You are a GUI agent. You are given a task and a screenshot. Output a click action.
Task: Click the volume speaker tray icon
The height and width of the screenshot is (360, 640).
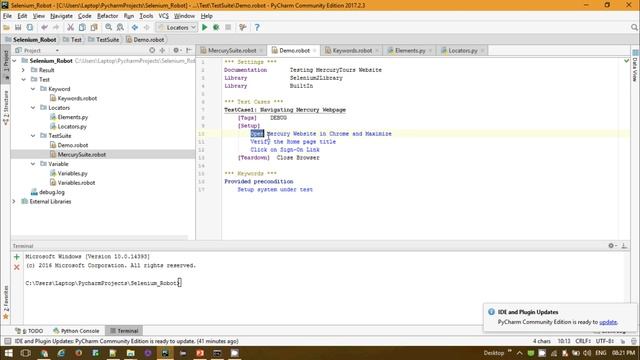(x=587, y=353)
